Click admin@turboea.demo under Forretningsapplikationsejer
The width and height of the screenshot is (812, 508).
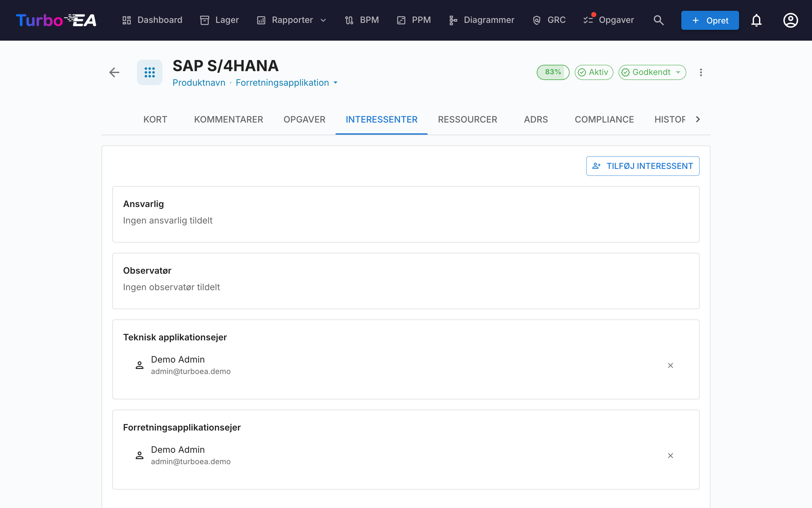[x=191, y=462]
